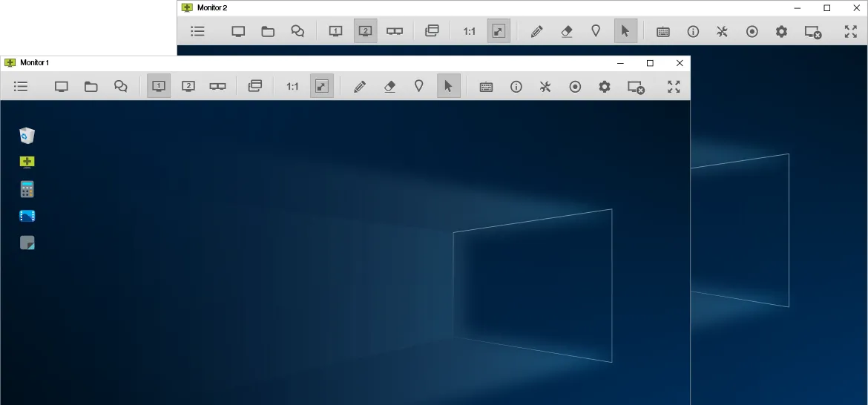Open settings gear in Monitor 2 toolbar
The height and width of the screenshot is (405, 868).
coord(781,31)
